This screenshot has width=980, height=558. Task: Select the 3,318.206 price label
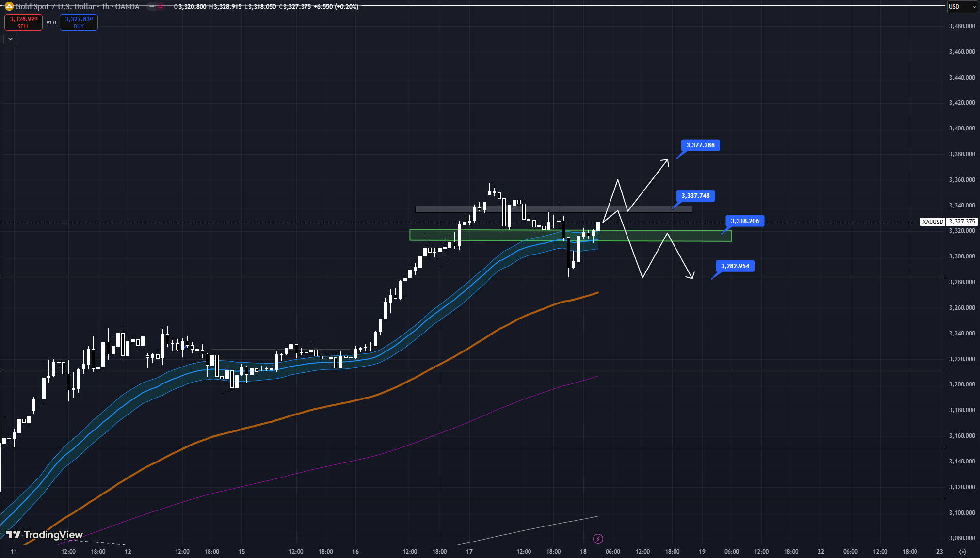point(745,221)
